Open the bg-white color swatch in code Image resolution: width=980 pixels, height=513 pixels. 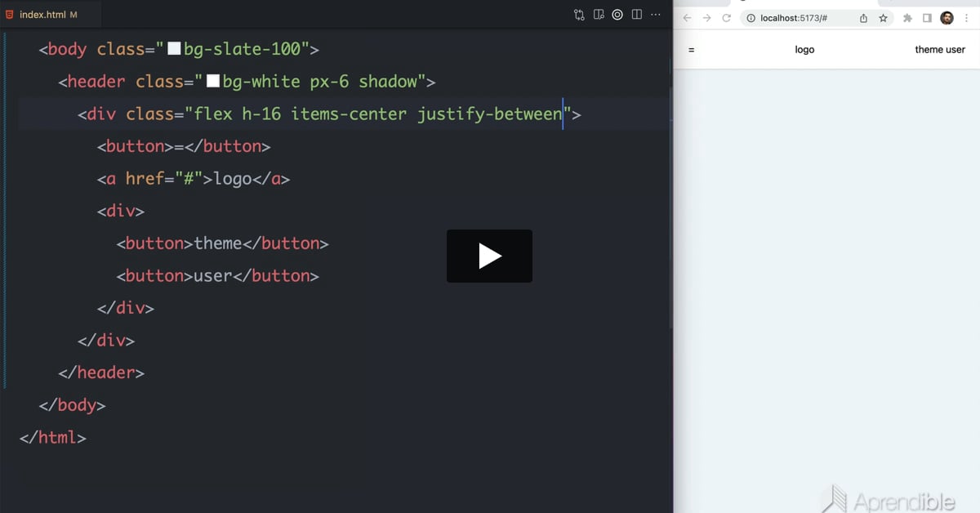[x=213, y=82]
